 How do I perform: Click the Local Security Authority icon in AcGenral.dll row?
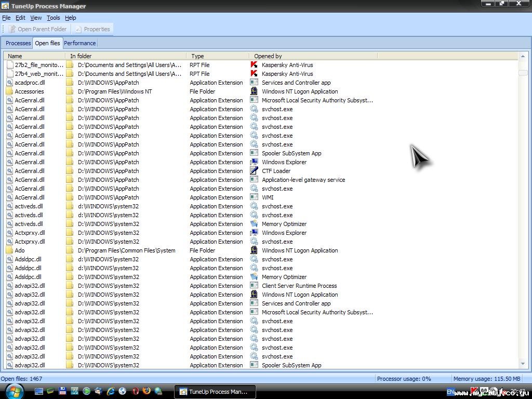pyautogui.click(x=254, y=100)
